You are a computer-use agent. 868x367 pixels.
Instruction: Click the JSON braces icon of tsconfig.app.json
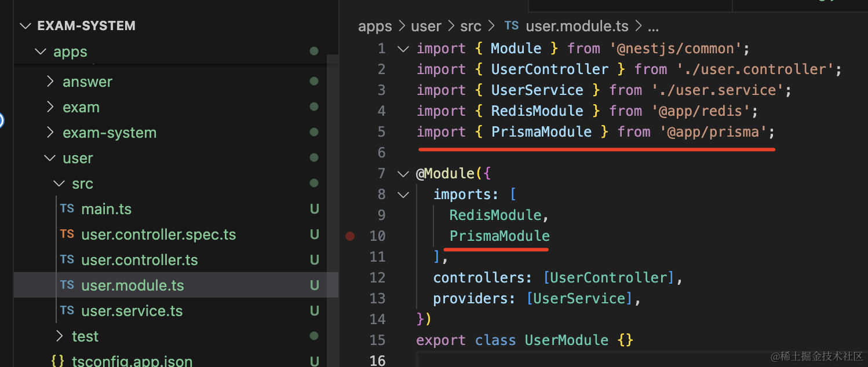[x=57, y=361]
